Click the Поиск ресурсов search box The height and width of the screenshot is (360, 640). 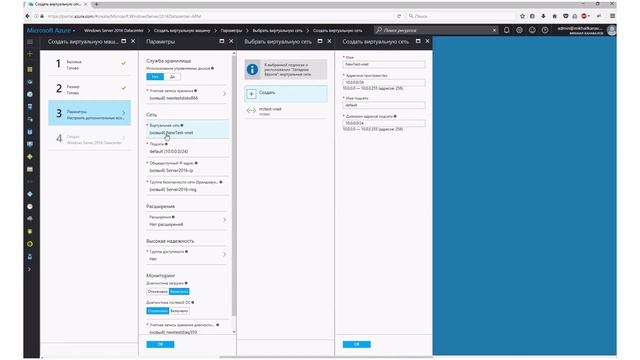click(x=433, y=30)
